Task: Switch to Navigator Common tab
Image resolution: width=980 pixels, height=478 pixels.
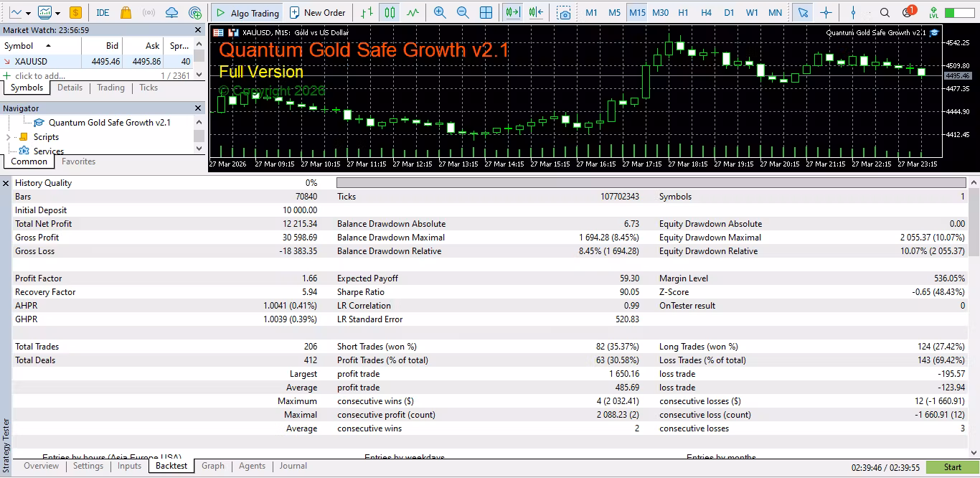Action: (x=29, y=161)
